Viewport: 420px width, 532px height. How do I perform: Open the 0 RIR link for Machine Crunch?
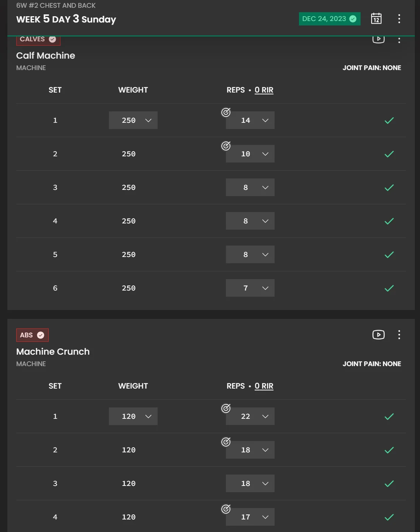pos(264,386)
